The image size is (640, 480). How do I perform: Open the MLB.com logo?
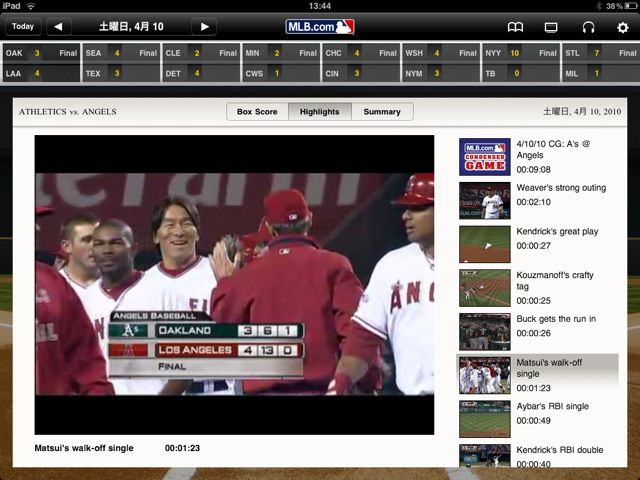tap(320, 27)
